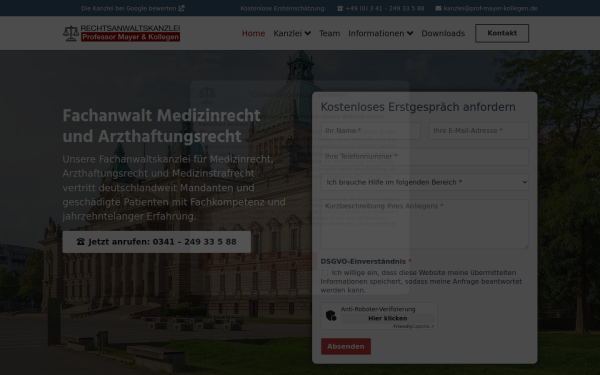Screen dimensions: 600x375
Task: Expand the Informationen dropdown menu
Action: (381, 33)
